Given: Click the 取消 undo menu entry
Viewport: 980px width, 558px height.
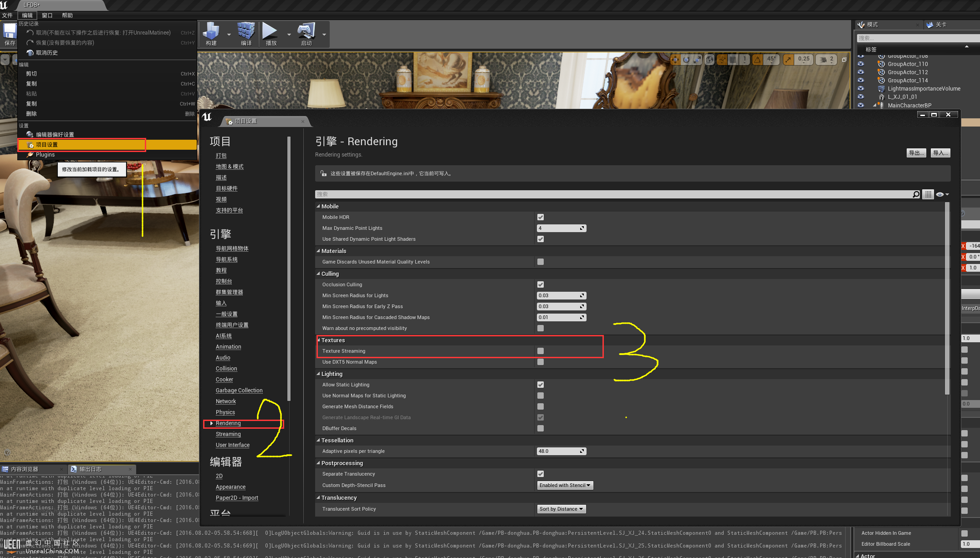Looking at the screenshot, I should (107, 33).
